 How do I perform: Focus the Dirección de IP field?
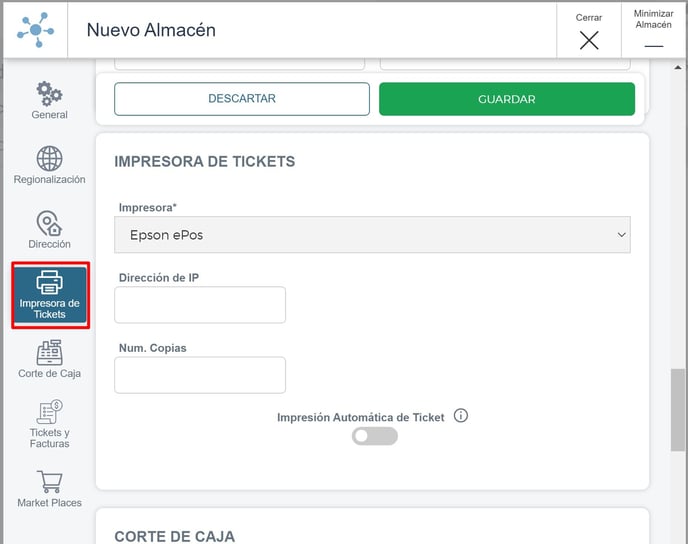200,305
